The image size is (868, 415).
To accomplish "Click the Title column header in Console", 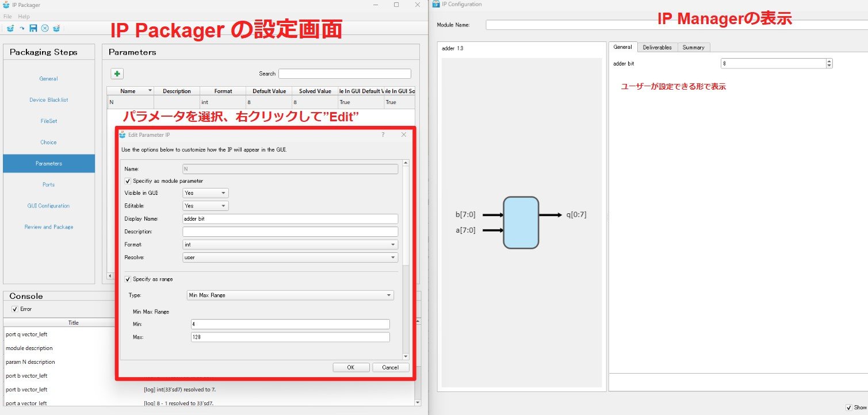I will [73, 323].
